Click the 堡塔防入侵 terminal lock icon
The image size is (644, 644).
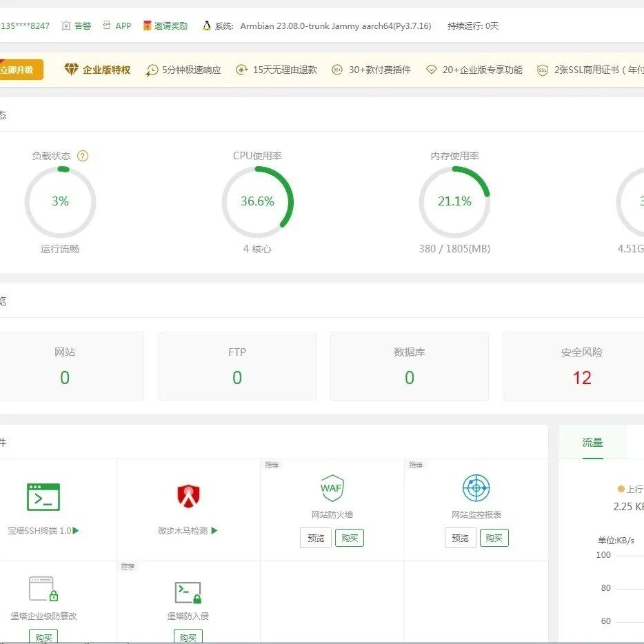click(188, 592)
